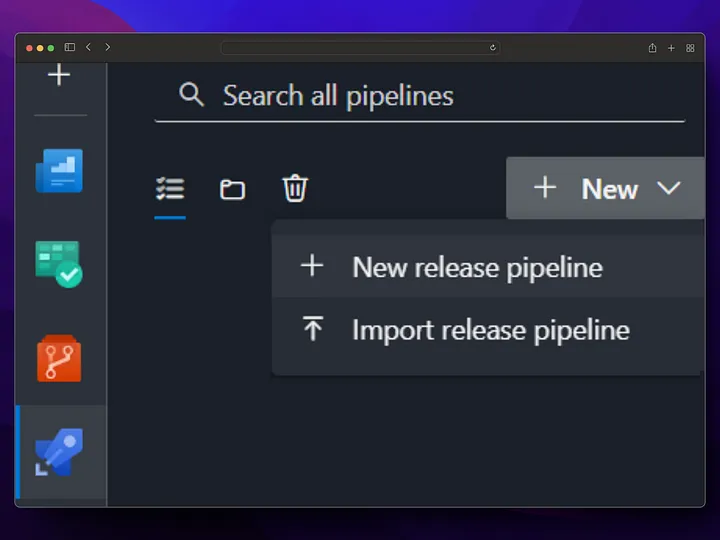The width and height of the screenshot is (720, 540).
Task: Click the New dropdown button
Action: (605, 188)
